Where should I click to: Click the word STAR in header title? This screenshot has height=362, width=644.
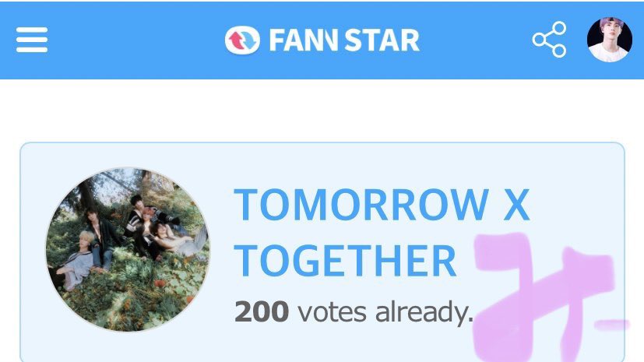click(382, 40)
